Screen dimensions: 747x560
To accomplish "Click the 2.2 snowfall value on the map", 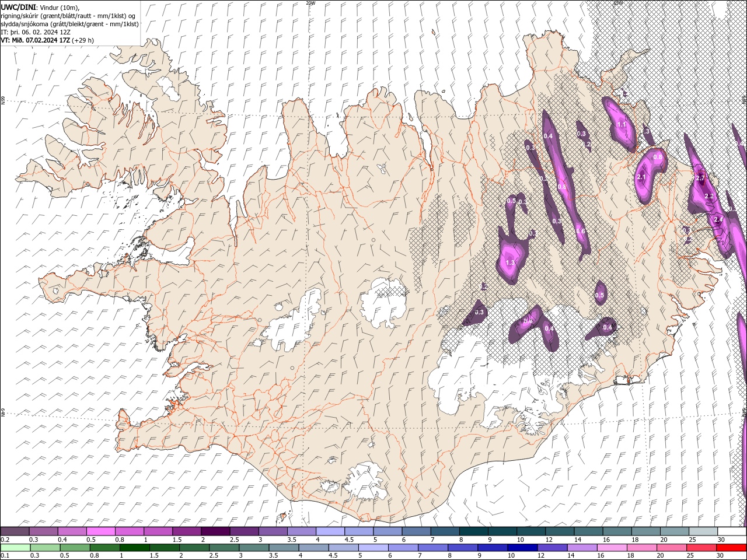I will tap(709, 196).
